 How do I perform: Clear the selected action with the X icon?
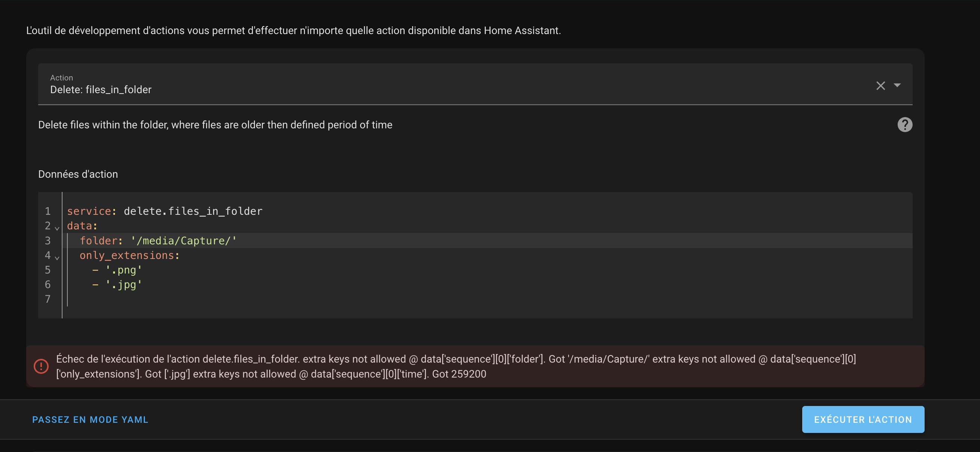click(881, 86)
